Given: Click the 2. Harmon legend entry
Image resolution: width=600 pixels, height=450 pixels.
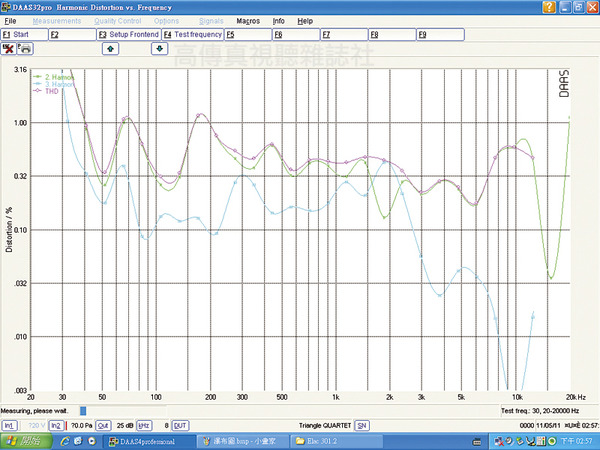Looking at the screenshot, I should coord(54,77).
